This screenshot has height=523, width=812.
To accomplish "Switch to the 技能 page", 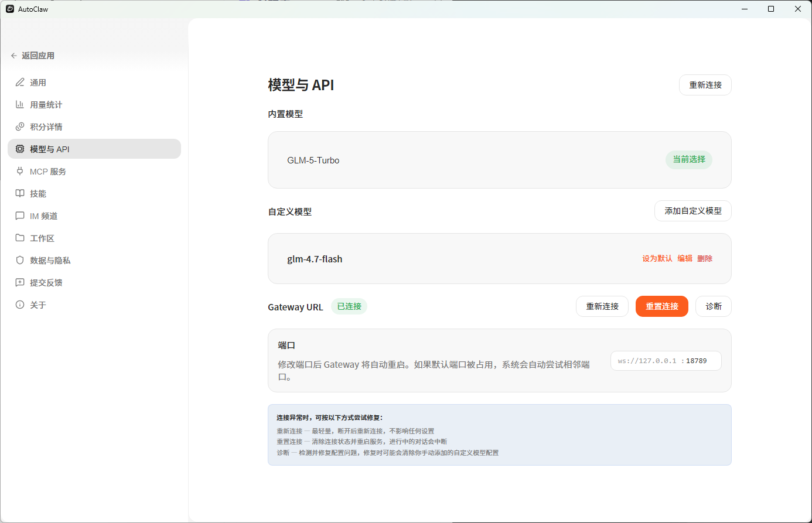I will 94,194.
